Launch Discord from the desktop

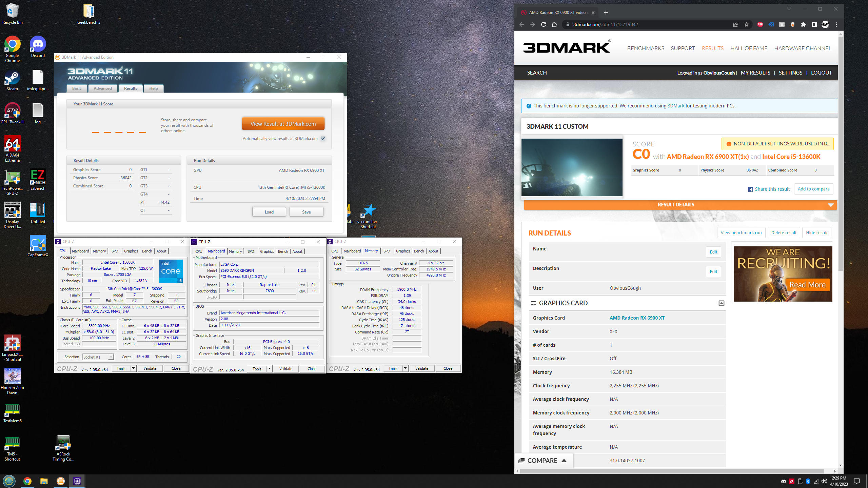click(38, 47)
